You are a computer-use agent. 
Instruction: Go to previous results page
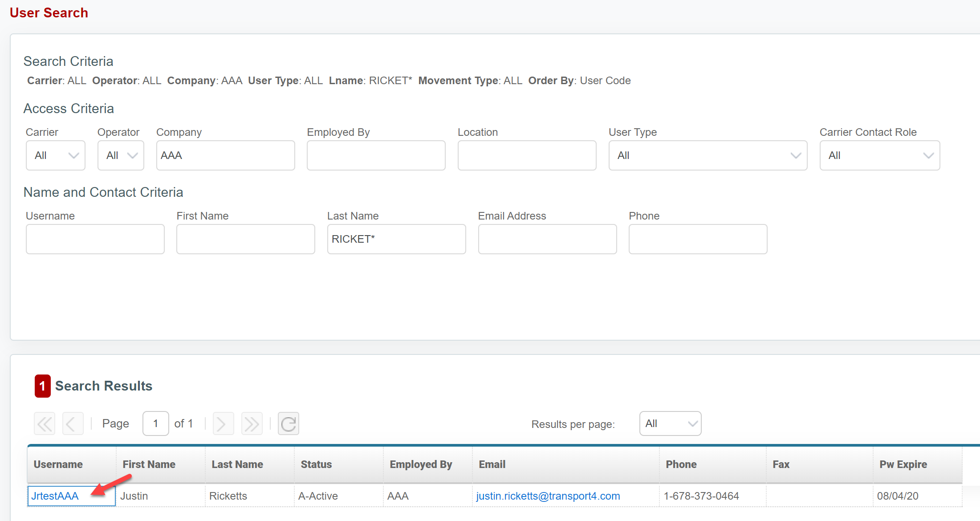click(x=73, y=423)
